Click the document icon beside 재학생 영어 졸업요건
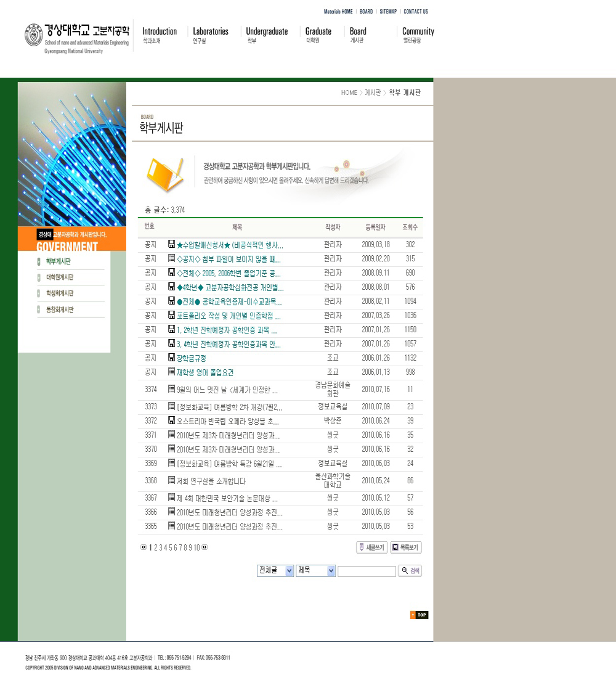 (x=172, y=372)
